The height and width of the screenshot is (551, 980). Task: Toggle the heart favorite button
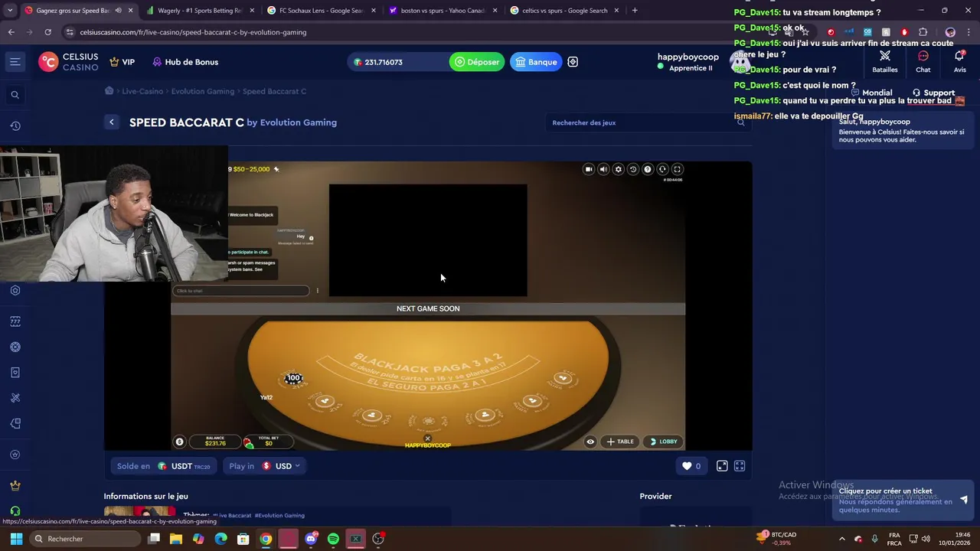[692, 466]
